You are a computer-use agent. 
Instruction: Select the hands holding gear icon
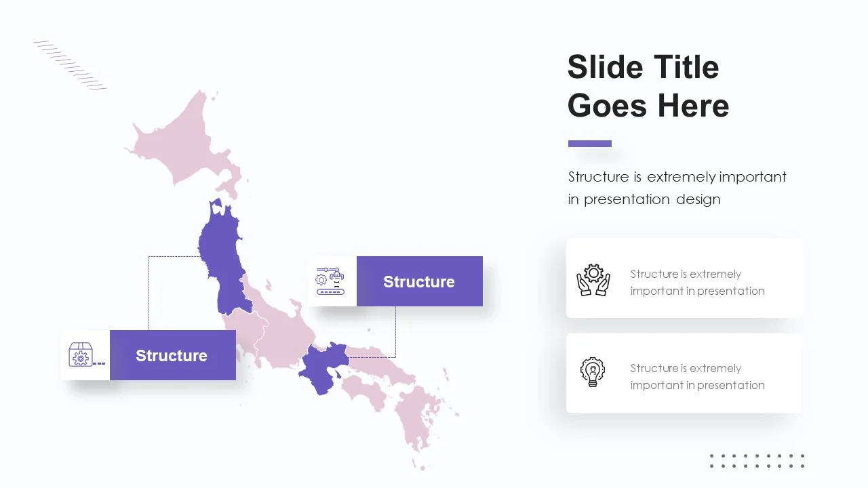point(593,279)
